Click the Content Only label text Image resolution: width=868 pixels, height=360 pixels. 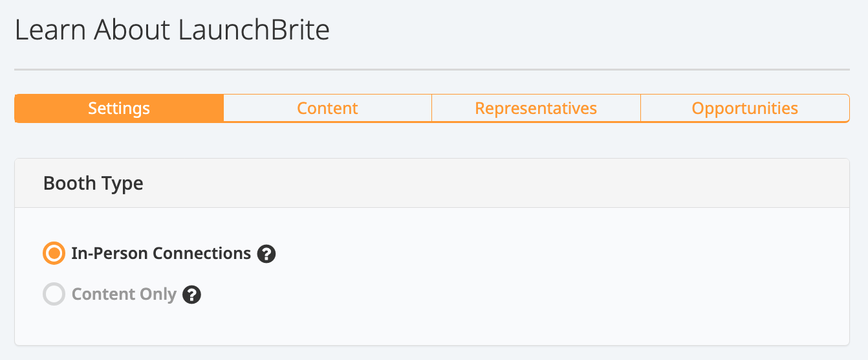[124, 295]
